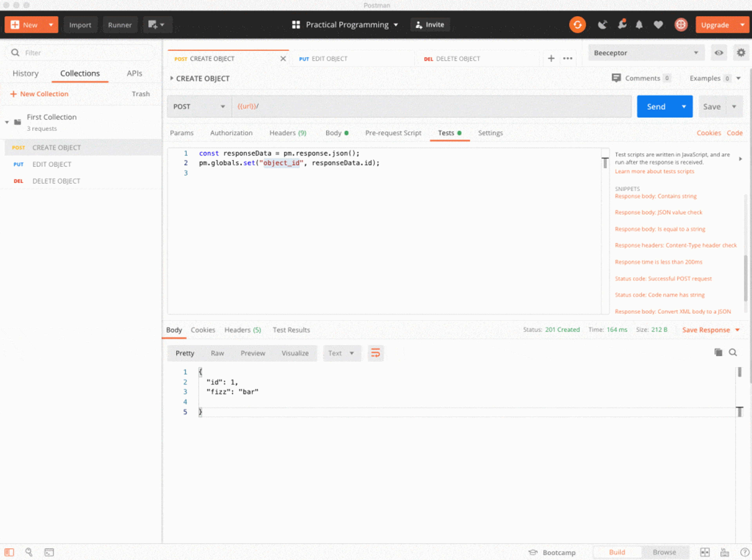Image resolution: width=752 pixels, height=560 pixels.
Task: Open Cookies link near Code
Action: pyautogui.click(x=709, y=133)
